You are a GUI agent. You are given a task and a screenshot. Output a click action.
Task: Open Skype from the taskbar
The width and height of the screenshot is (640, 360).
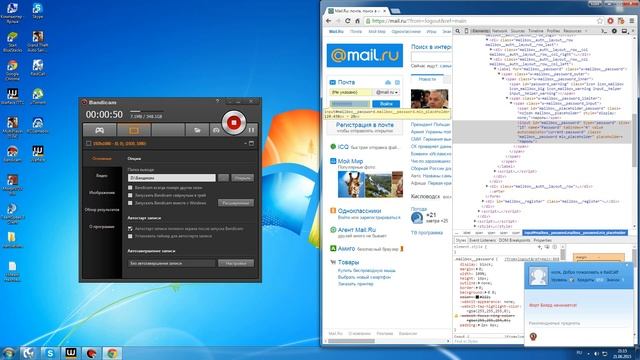click(x=50, y=353)
